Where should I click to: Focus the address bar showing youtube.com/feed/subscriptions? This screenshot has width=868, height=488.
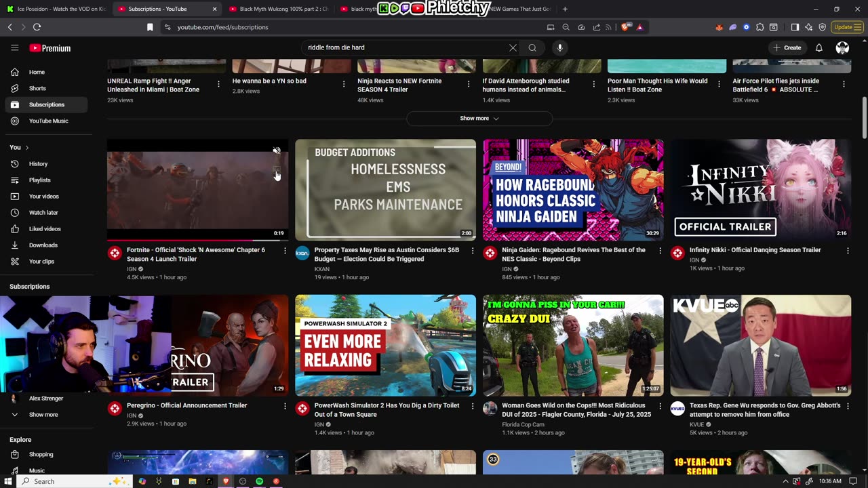coord(353,27)
